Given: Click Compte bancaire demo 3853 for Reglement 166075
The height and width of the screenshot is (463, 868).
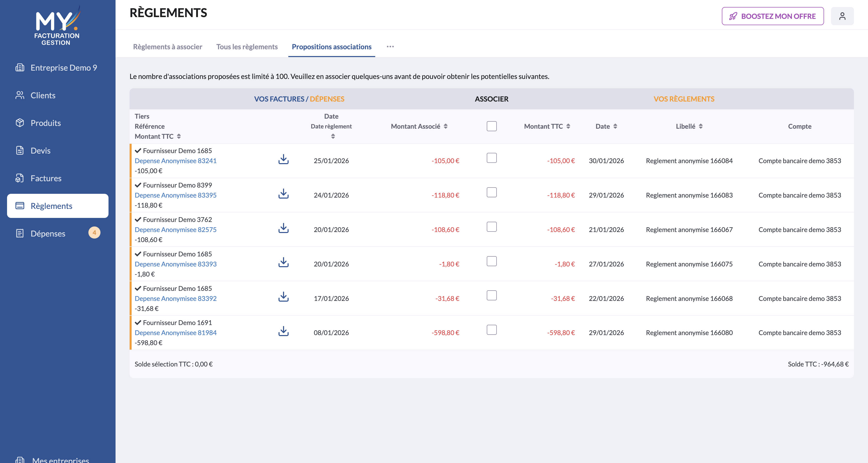Looking at the screenshot, I should click(x=800, y=264).
